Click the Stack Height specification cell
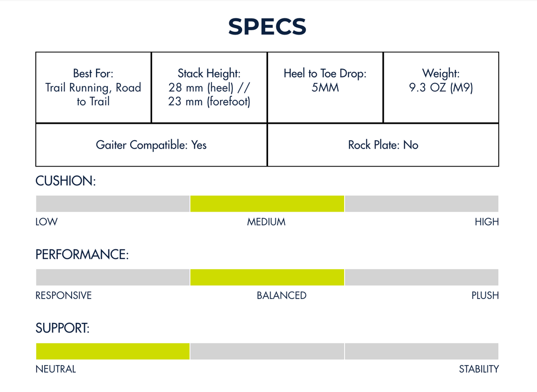 pyautogui.click(x=209, y=87)
